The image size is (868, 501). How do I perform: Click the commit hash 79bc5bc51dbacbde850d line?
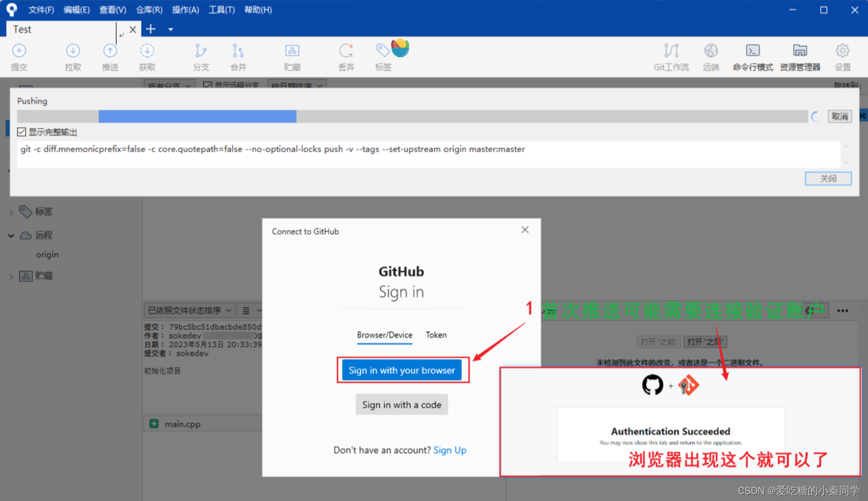(203, 327)
